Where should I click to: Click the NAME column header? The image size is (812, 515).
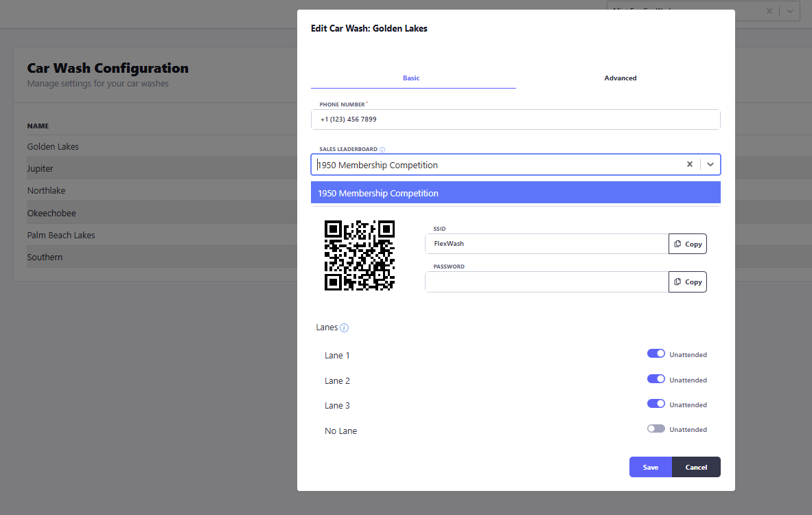[38, 126]
